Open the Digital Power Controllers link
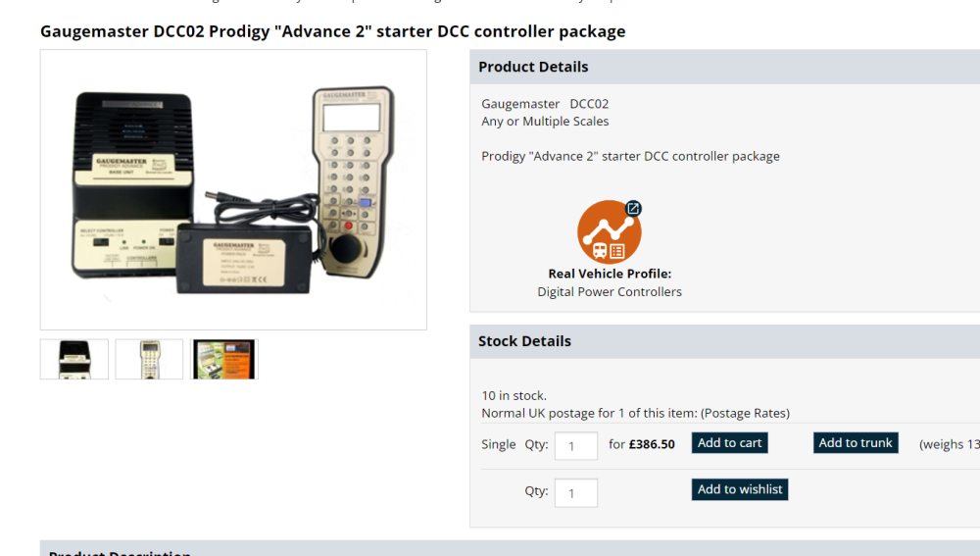 pos(610,291)
